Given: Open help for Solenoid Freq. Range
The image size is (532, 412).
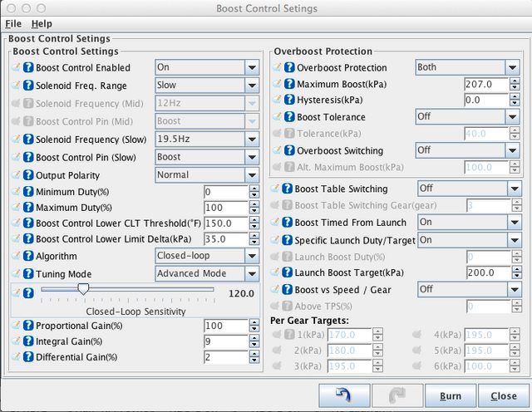Looking at the screenshot, I should pos(28,86).
